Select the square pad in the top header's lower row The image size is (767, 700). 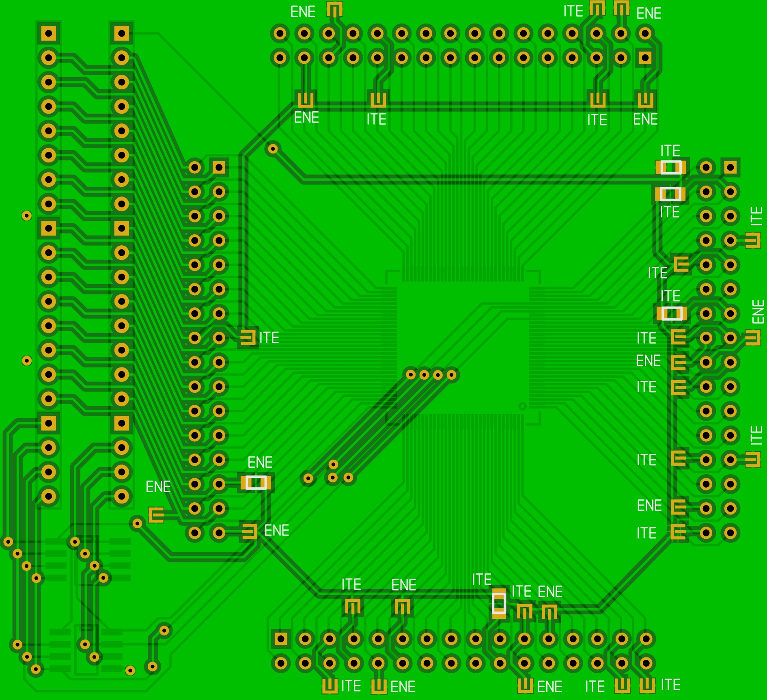pos(645,58)
